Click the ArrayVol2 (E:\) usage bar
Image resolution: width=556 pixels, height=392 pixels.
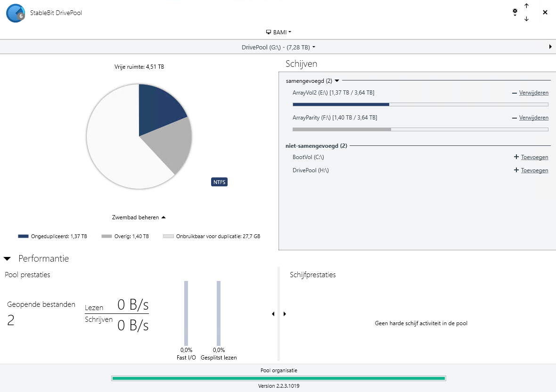420,104
